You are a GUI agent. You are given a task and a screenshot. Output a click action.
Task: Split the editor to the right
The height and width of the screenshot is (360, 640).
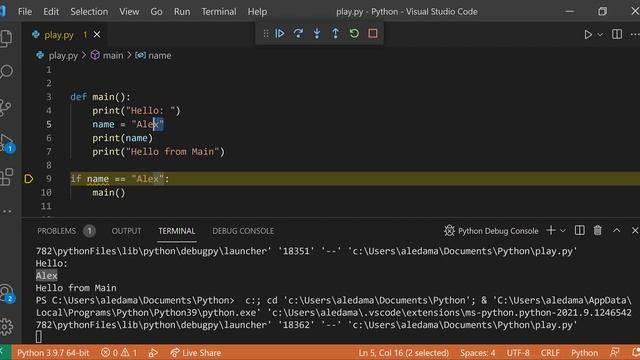point(617,34)
